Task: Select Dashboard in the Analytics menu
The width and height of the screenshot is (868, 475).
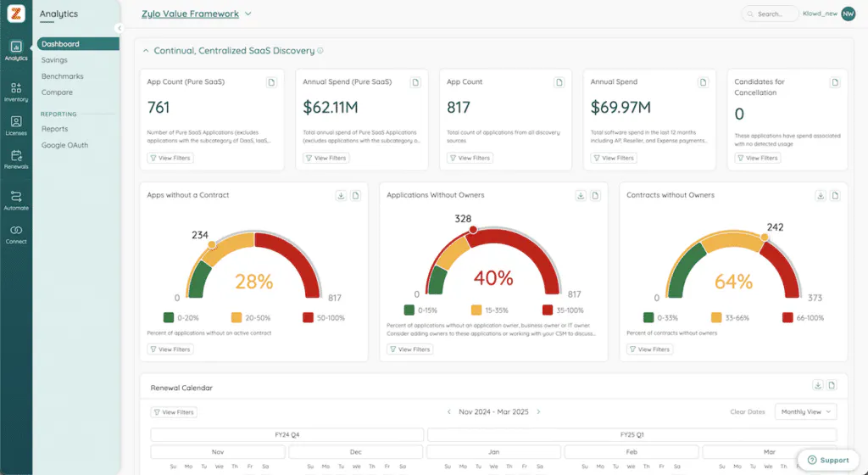Action: 78,44
